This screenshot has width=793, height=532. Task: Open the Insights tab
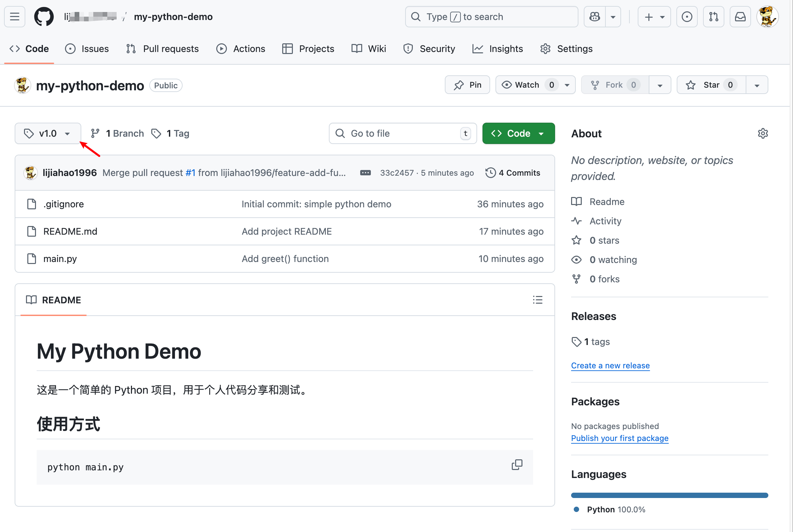[x=497, y=49]
